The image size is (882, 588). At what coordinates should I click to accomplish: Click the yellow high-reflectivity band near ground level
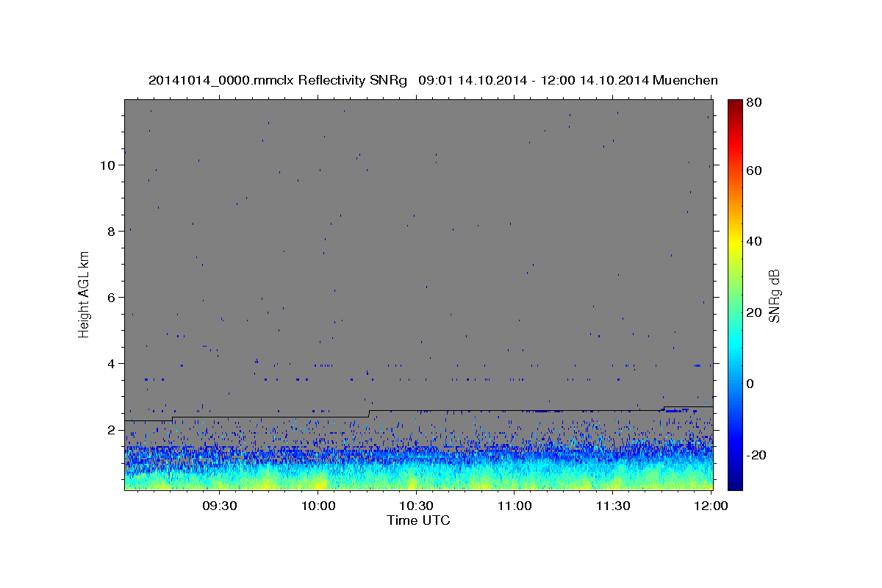pos(418,483)
